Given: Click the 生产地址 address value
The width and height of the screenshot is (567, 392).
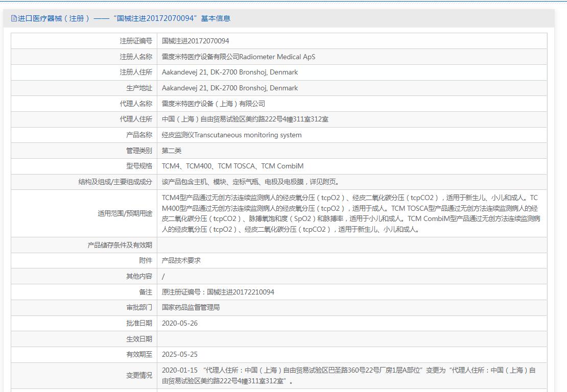Looking at the screenshot, I should (x=229, y=88).
